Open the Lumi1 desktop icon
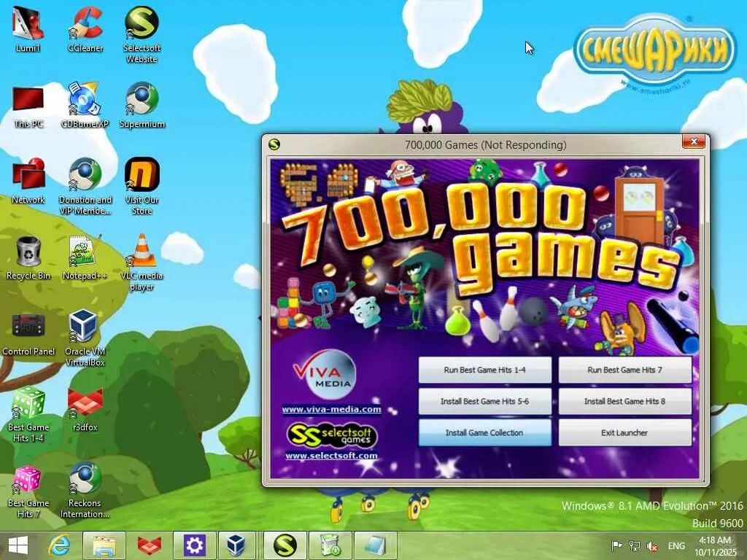This screenshot has width=747, height=560. coord(28,29)
